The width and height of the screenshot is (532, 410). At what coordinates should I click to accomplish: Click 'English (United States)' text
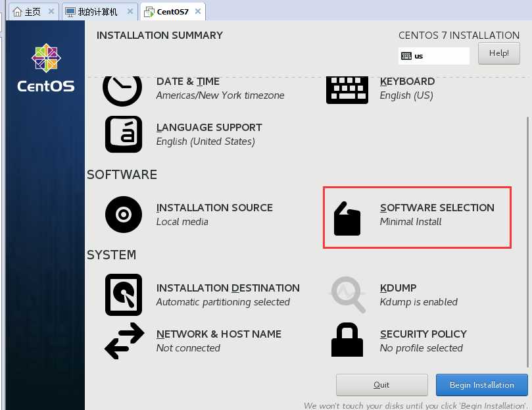coord(206,141)
